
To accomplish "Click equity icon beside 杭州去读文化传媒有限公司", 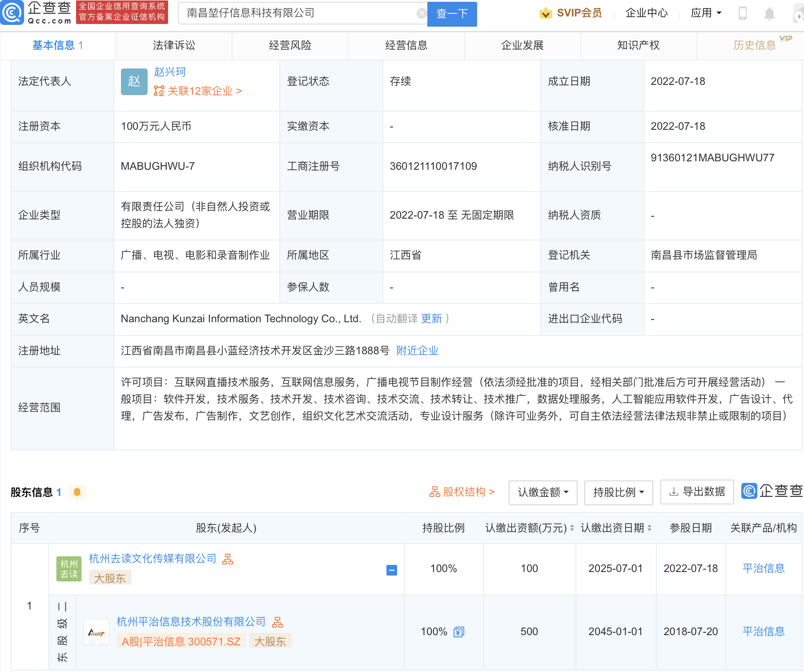I will pos(229,559).
